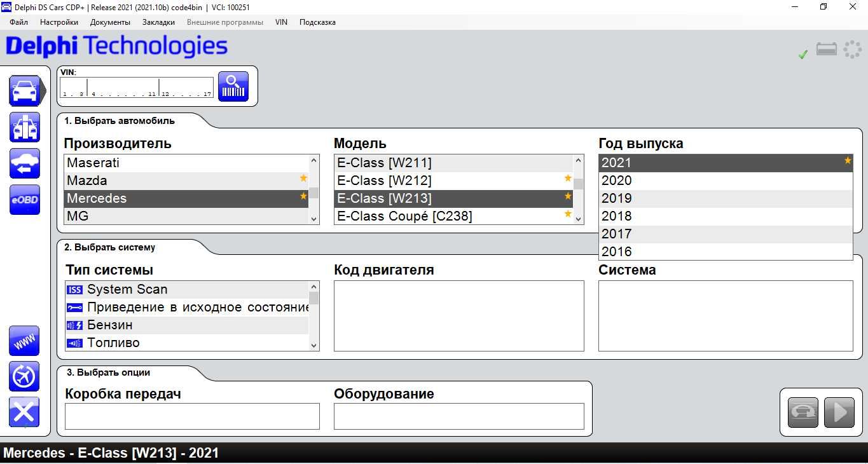Image resolution: width=868 pixels, height=464 pixels.
Task: Select model E-Class [W213]
Action: click(453, 198)
